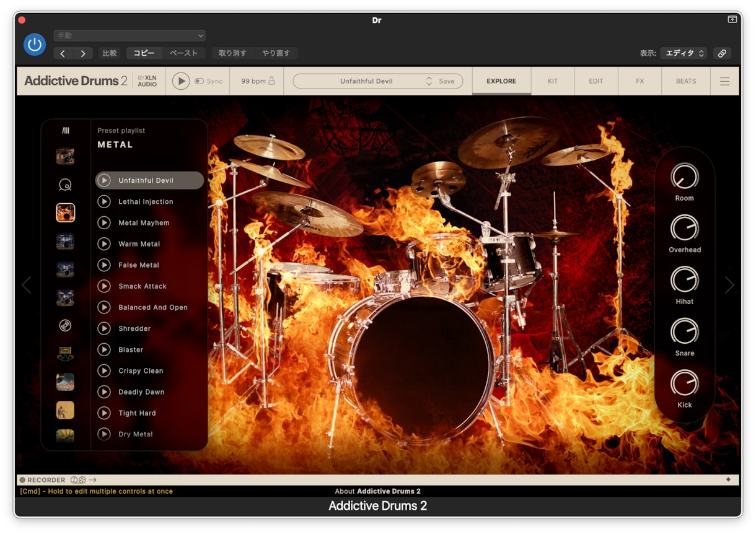This screenshot has height=534, width=756.
Task: Open the 手動 preset dropdown
Action: point(130,36)
